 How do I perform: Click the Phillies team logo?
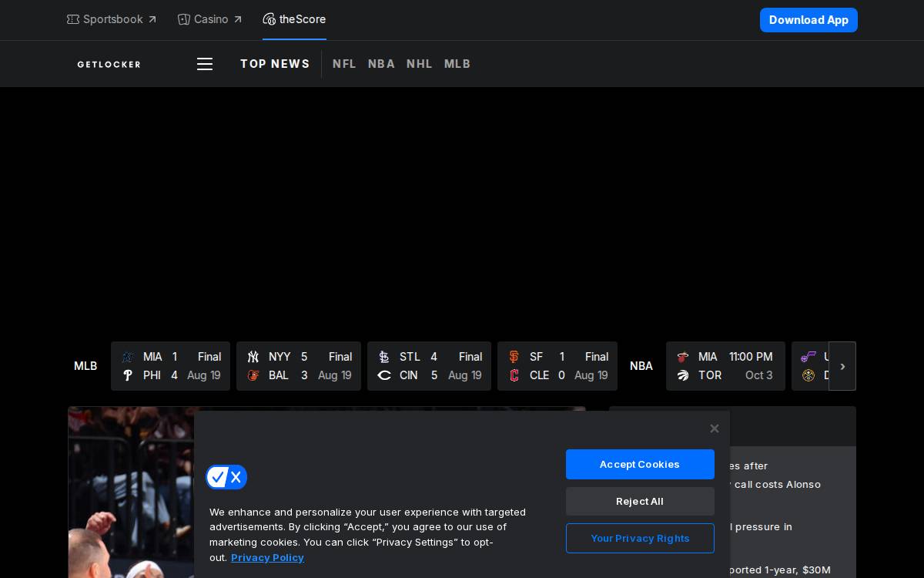pos(128,375)
